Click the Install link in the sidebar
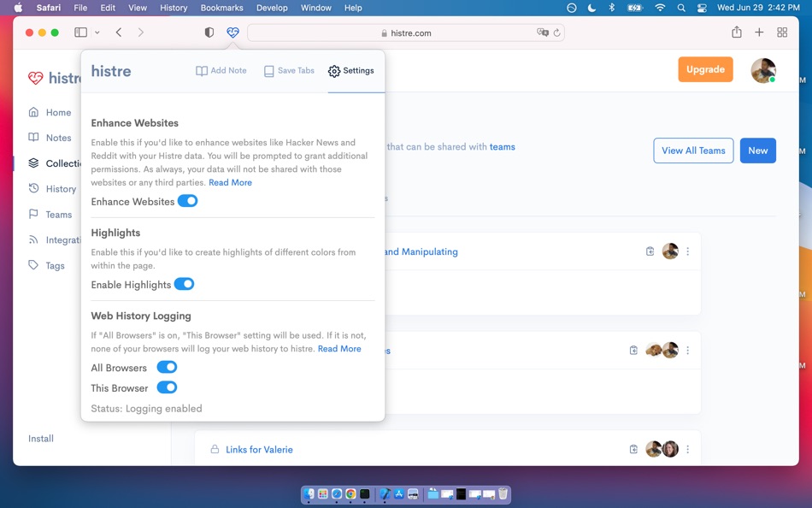The image size is (812, 508). [x=41, y=439]
